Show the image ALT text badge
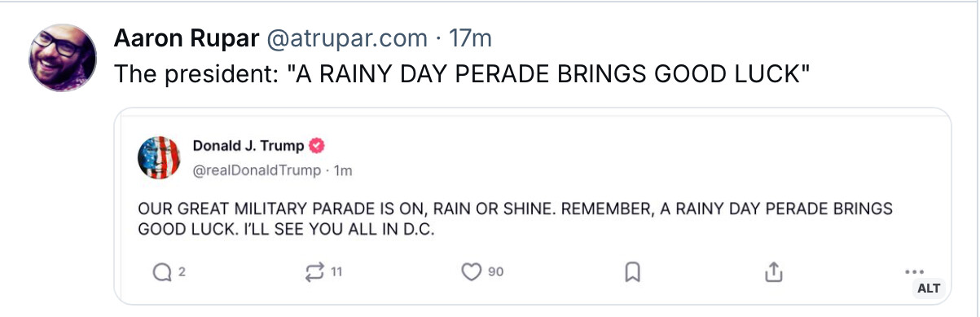The image size is (980, 317). pyautogui.click(x=929, y=288)
